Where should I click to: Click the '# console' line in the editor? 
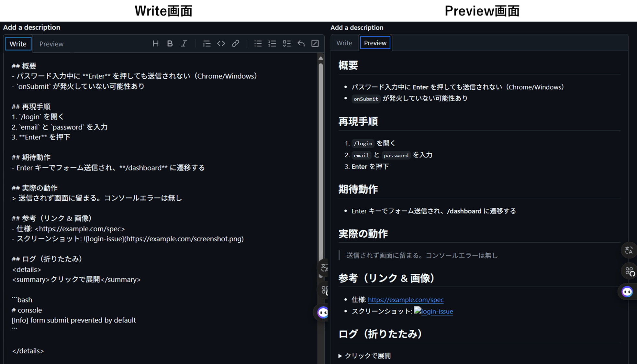coord(27,310)
